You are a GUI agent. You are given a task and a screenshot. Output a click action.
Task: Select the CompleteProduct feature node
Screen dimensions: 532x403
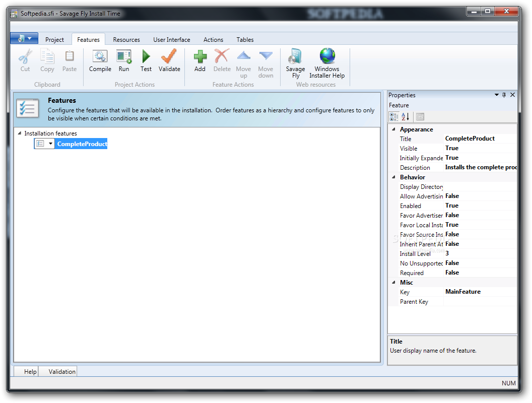82,144
